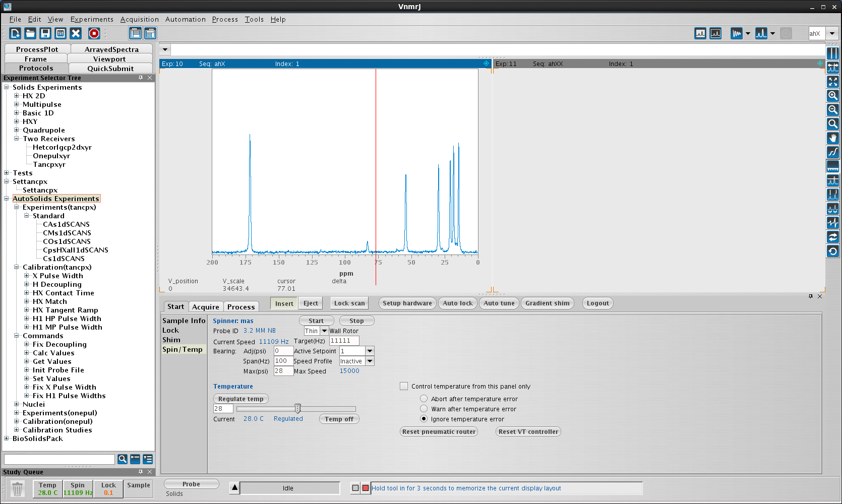Screen dimensions: 842x504
Task: Click the open folder toolbar icon
Action: (30, 33)
